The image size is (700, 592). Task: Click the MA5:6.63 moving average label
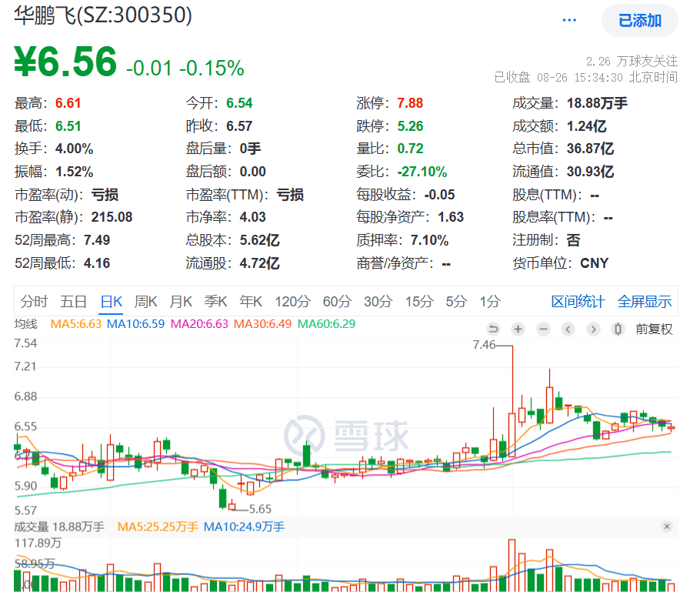coord(76,324)
